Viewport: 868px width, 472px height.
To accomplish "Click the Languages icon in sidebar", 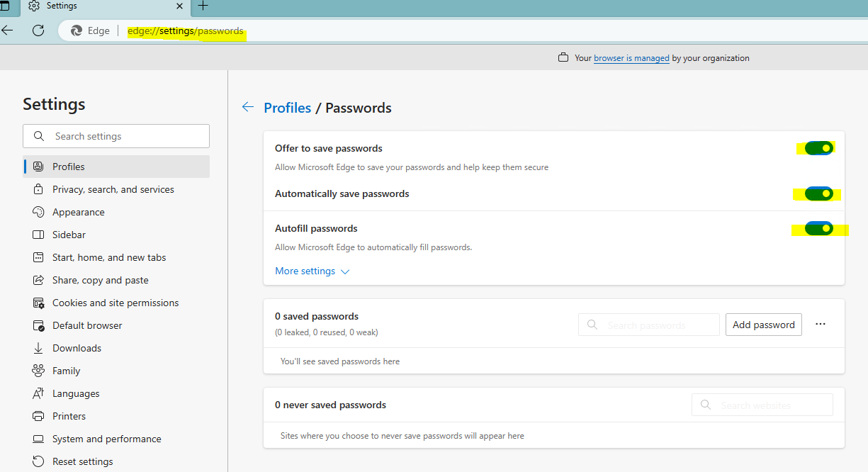I will tap(38, 393).
